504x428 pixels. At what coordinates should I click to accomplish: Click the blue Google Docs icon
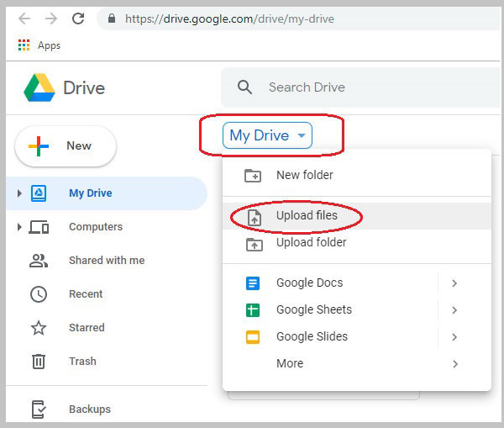pyautogui.click(x=253, y=283)
